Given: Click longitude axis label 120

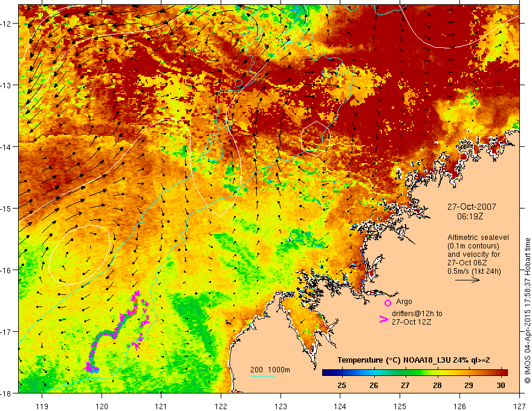Looking at the screenshot, I should pos(102,406).
